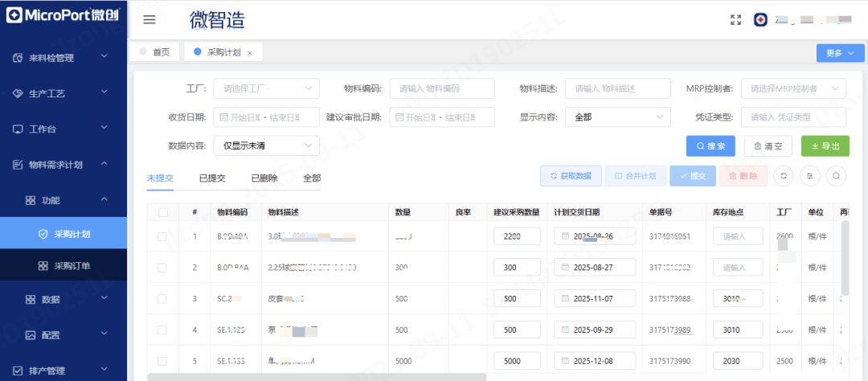Check the checkbox for row 3

point(163,299)
